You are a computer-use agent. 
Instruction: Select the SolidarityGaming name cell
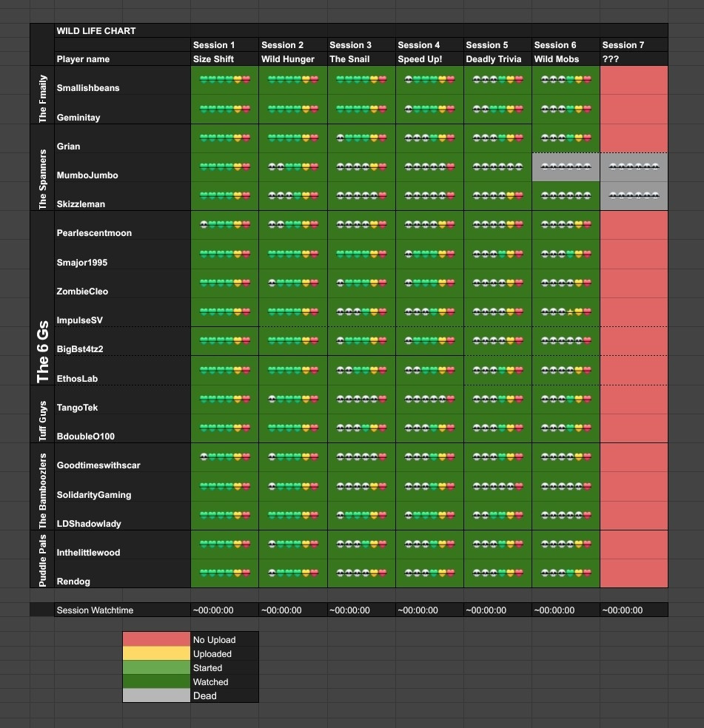(x=122, y=487)
